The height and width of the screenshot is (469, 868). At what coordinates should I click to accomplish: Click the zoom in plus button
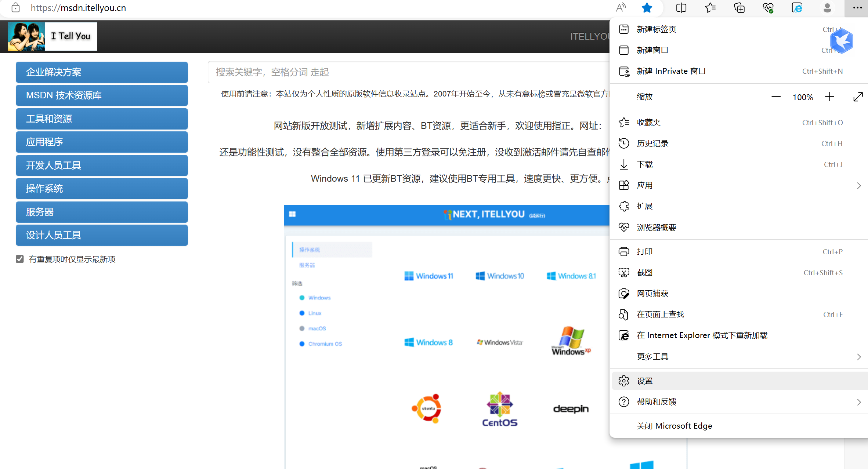[x=829, y=97]
